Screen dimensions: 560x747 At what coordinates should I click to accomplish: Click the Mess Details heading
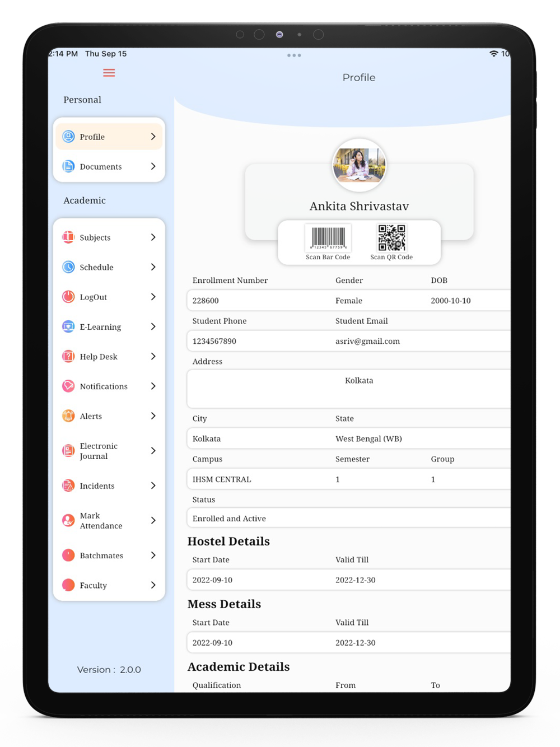(224, 604)
